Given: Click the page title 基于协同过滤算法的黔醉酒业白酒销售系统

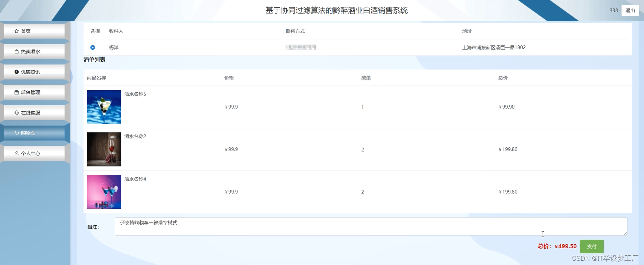Looking at the screenshot, I should coord(337,11).
